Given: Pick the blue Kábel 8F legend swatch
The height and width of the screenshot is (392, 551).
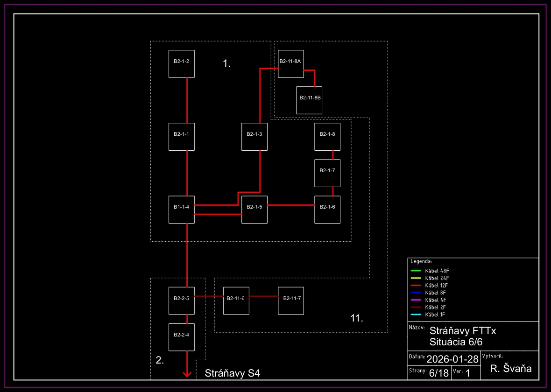Looking at the screenshot, I should (x=416, y=293).
